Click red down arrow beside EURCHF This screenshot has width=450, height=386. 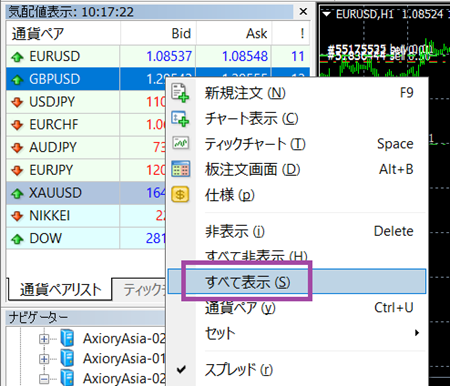pos(17,125)
